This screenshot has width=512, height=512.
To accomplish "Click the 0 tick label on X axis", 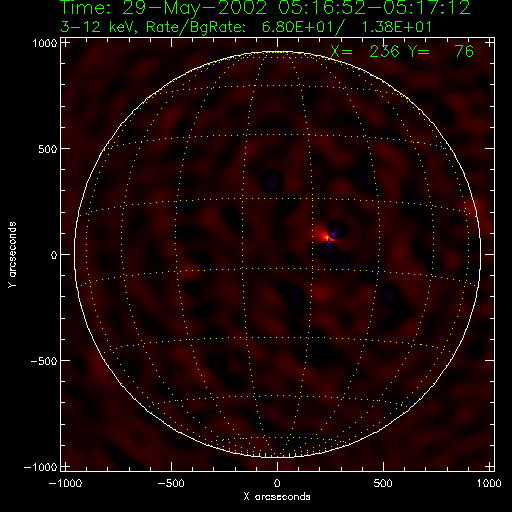I will pyautogui.click(x=277, y=483).
